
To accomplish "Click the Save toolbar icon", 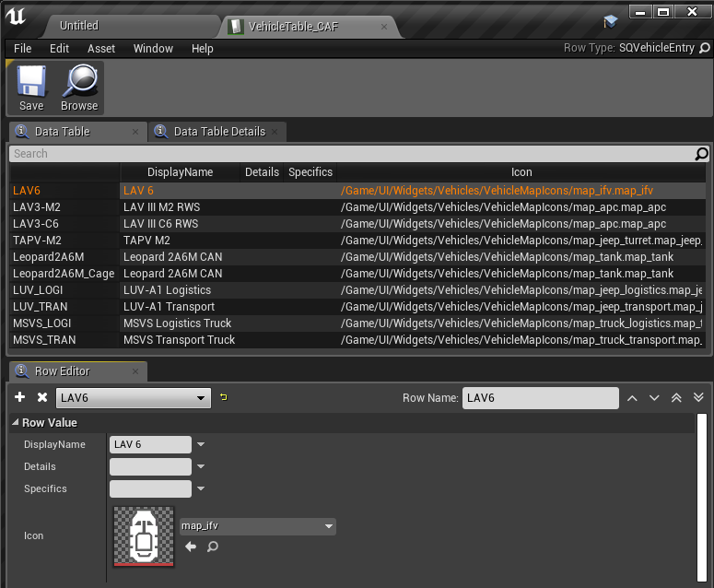I will (x=31, y=88).
